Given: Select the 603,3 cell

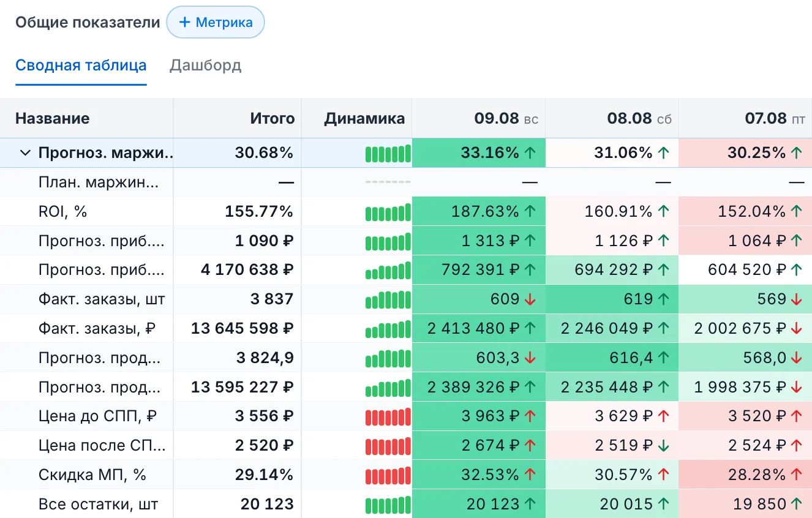Looking at the screenshot, I should pos(479,358).
